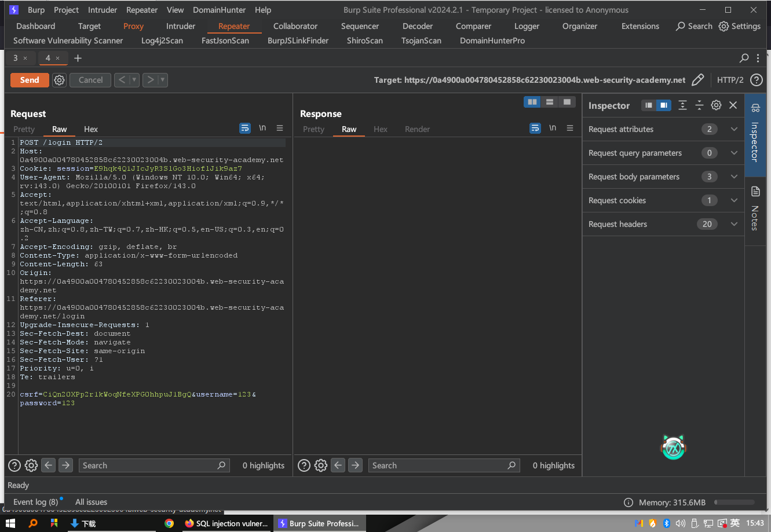Toggle non-printable chars in Response pane
The height and width of the screenshot is (532, 771).
(x=553, y=129)
